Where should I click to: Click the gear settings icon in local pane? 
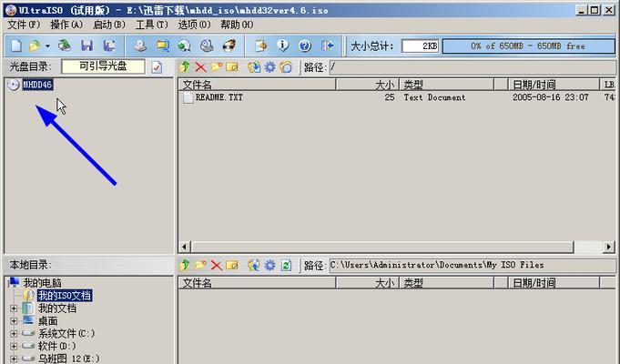pos(269,265)
